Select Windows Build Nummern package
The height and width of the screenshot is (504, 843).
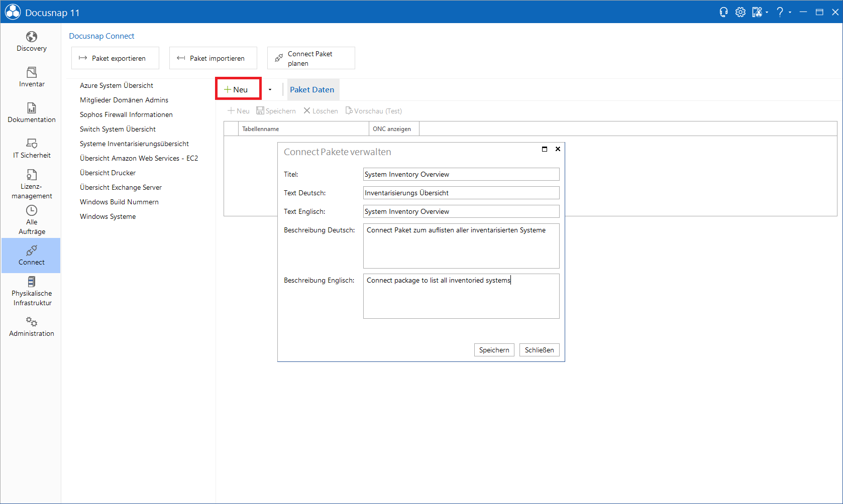coord(119,202)
